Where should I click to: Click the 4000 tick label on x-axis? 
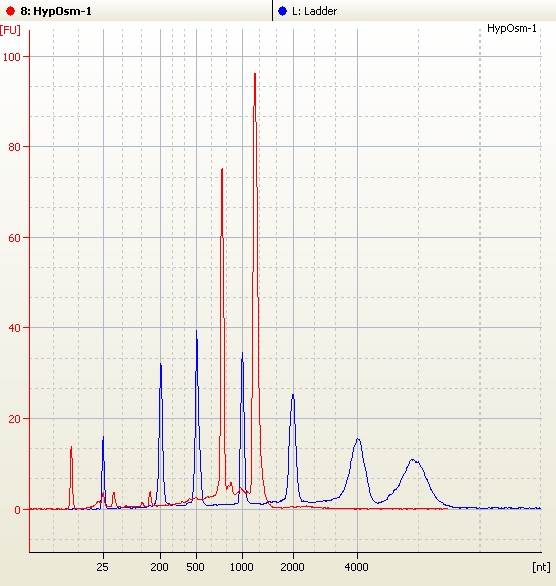(356, 567)
